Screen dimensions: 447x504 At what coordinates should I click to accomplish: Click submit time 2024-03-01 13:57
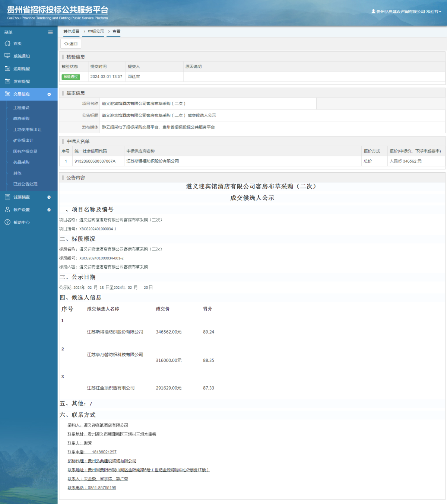[x=106, y=77]
